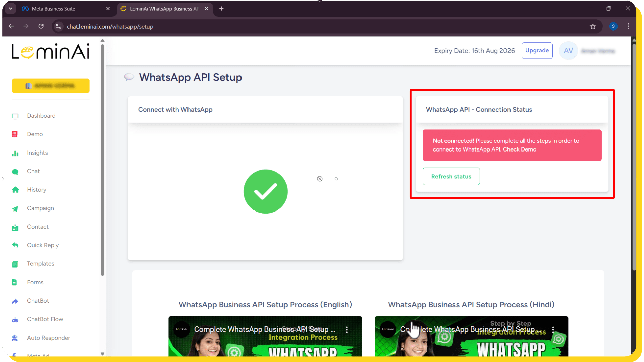Open the English video's options menu
This screenshot has height=362, width=644.
(347, 329)
